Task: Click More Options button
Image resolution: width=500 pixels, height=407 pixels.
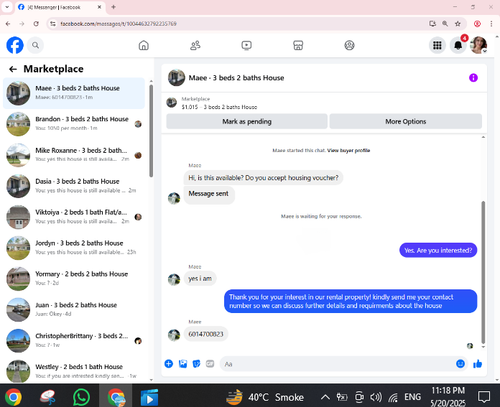Action: point(406,121)
